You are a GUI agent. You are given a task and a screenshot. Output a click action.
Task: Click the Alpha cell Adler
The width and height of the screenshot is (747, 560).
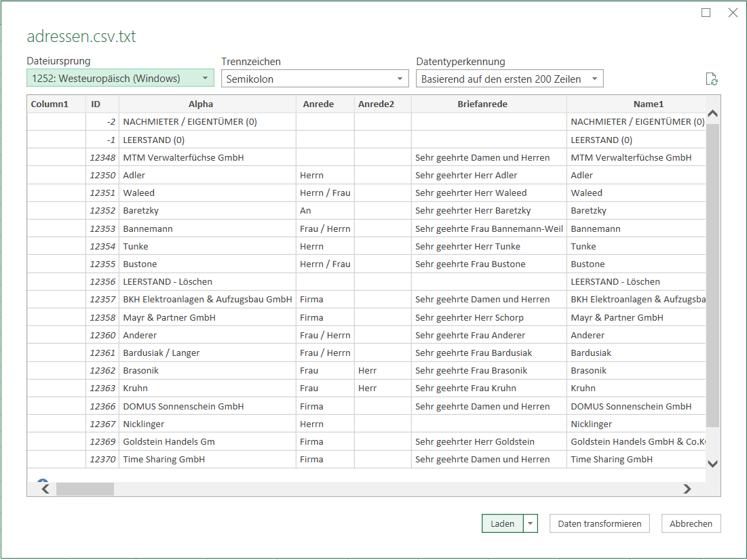point(208,175)
